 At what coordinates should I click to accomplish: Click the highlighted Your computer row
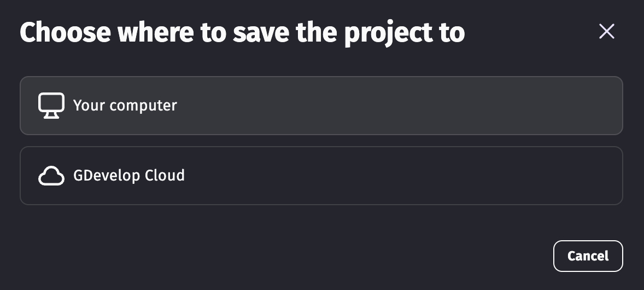(321, 106)
